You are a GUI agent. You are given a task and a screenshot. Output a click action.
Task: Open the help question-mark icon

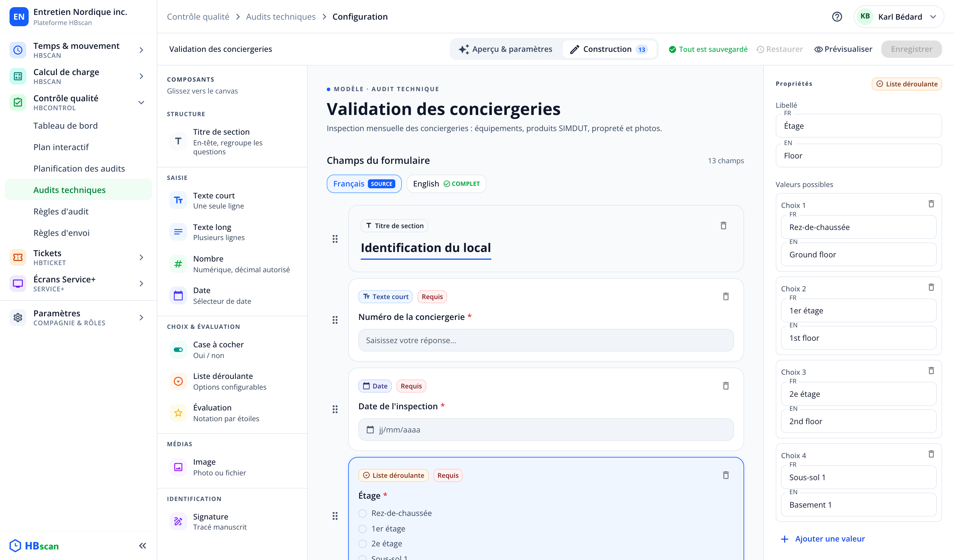(x=837, y=17)
